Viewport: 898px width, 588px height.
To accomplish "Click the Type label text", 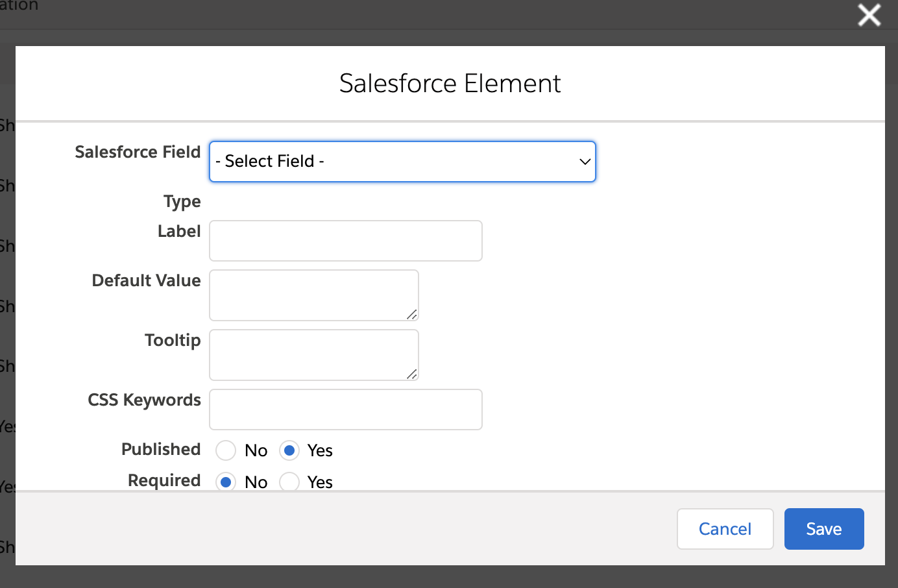I will 182,202.
